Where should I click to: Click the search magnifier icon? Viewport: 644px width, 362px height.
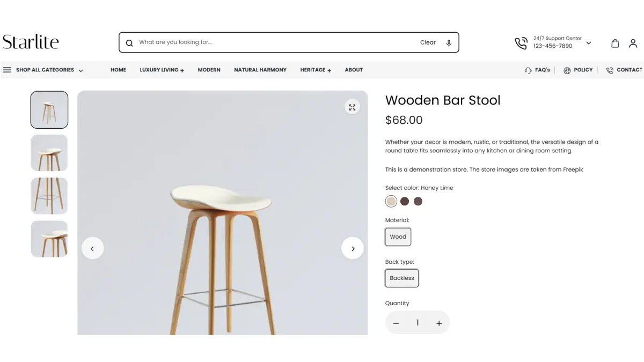pos(129,43)
